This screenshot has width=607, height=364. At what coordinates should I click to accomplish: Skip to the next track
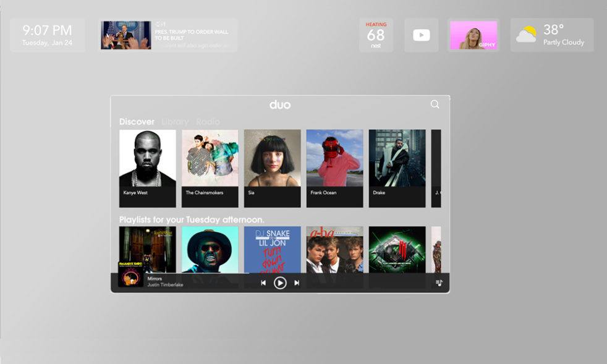tap(297, 283)
